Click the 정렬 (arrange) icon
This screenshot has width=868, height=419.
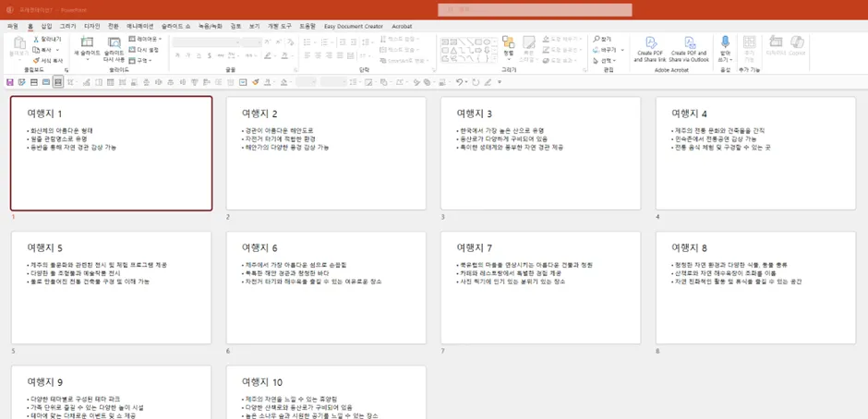(508, 42)
